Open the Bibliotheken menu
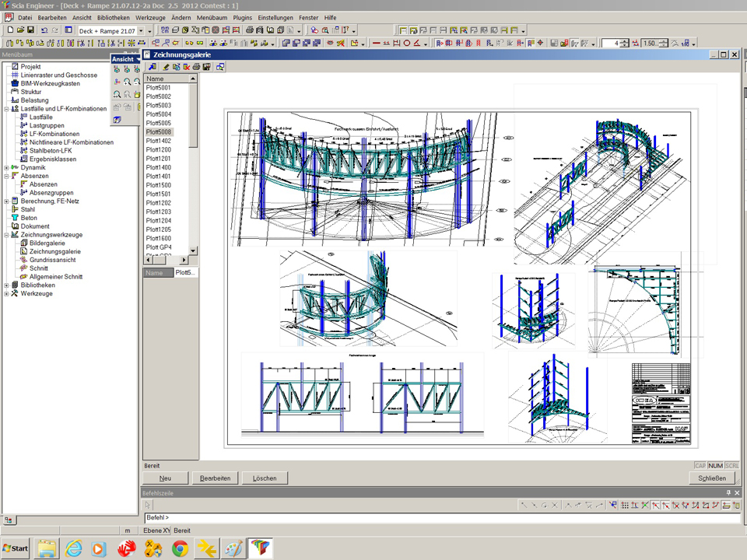Image resolution: width=747 pixels, height=560 pixels. tap(114, 17)
